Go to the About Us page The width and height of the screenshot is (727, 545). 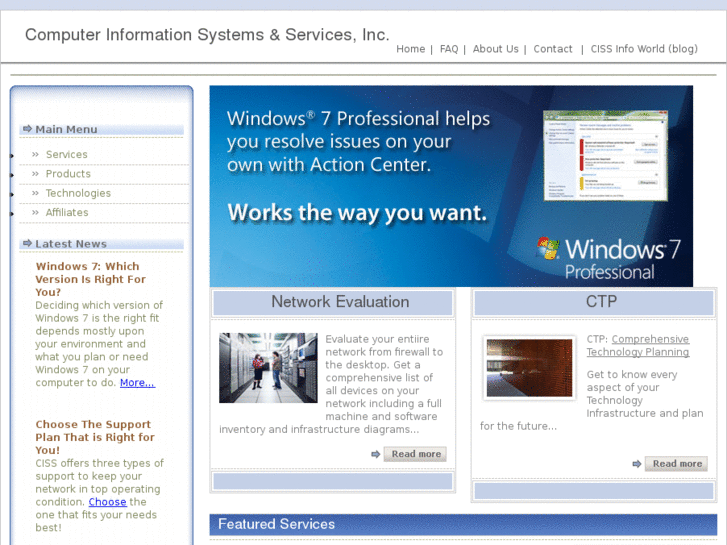(x=496, y=49)
